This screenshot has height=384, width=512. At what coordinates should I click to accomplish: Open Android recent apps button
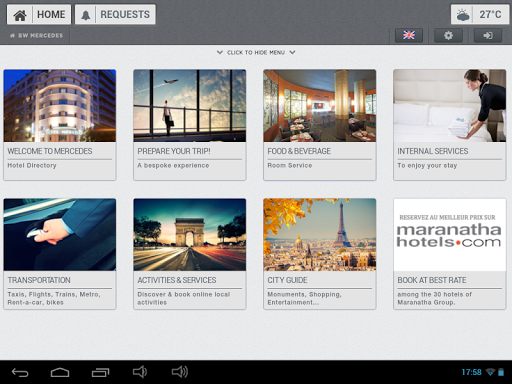(x=100, y=372)
